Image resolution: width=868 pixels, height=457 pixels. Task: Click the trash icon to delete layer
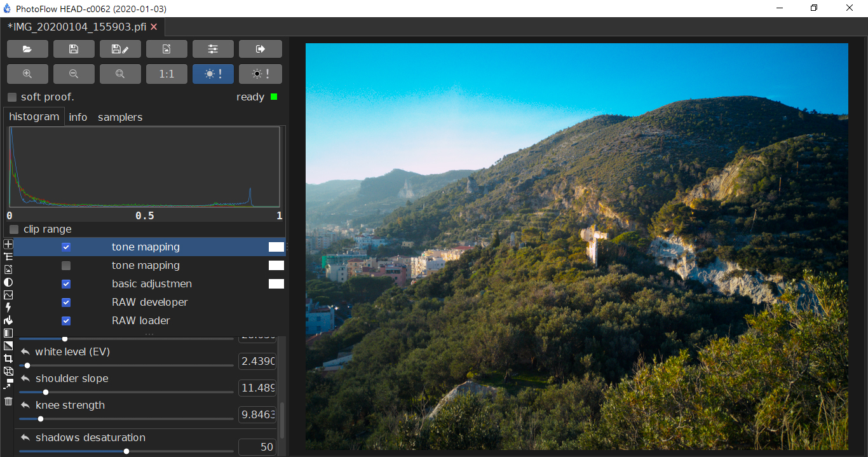(x=8, y=401)
